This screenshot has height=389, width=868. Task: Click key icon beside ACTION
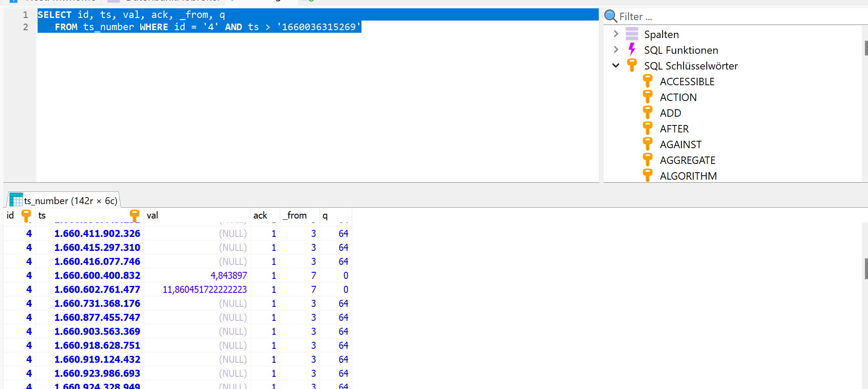pos(648,97)
